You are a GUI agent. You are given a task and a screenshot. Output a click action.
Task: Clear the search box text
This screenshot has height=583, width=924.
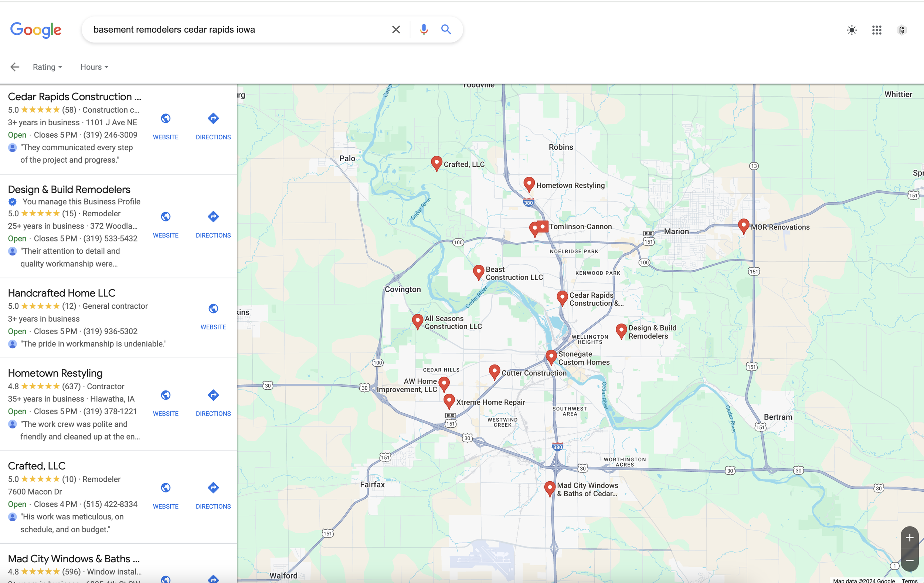click(395, 30)
